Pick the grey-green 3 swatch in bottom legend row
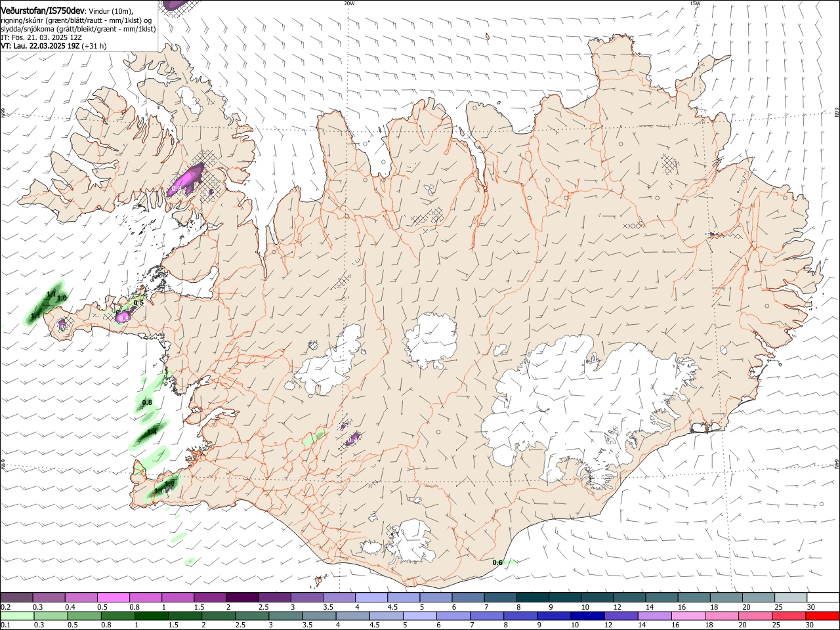Viewport: 840px width, 630px height. [x=285, y=616]
